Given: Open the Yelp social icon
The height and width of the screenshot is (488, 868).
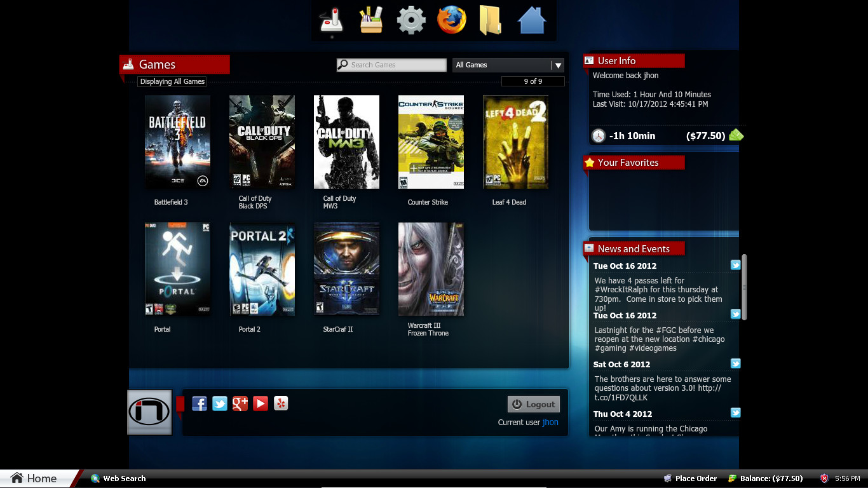Looking at the screenshot, I should point(281,403).
